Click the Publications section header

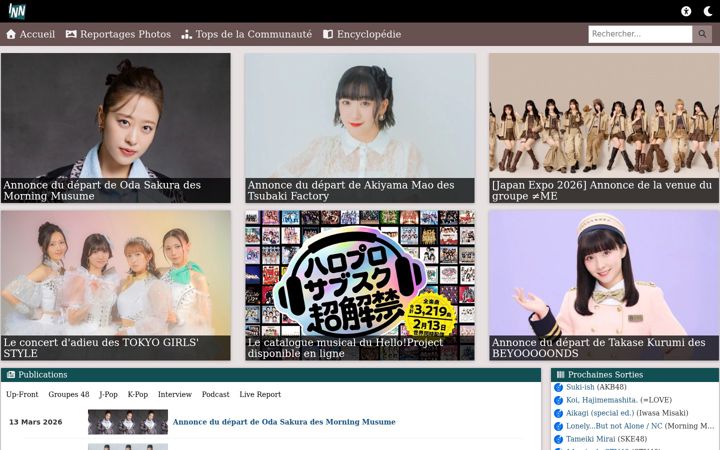click(x=271, y=375)
